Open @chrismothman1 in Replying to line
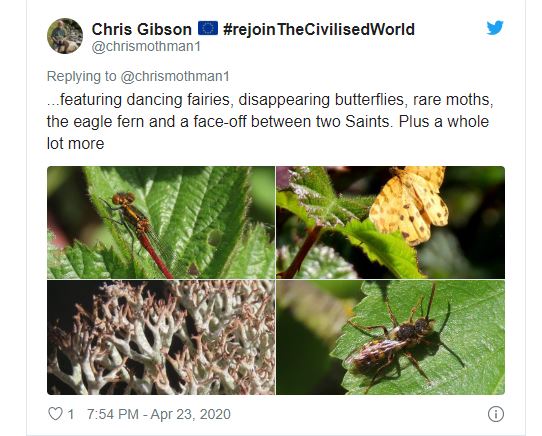 175,76
